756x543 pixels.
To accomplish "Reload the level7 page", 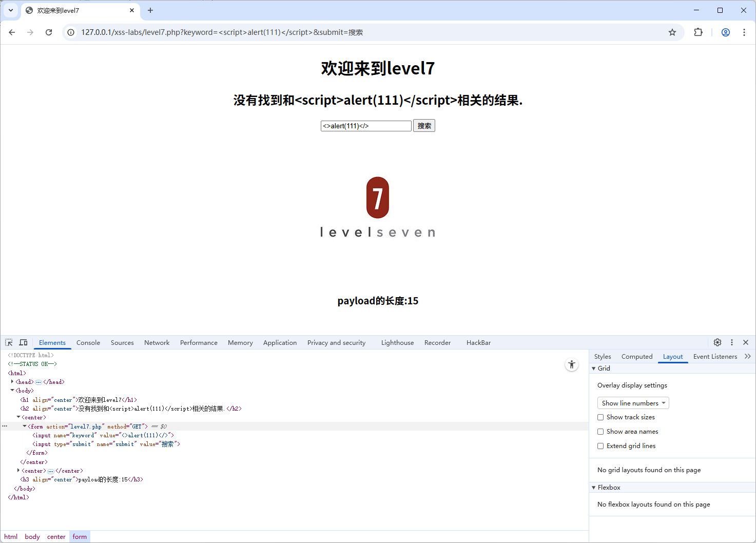I will (49, 32).
